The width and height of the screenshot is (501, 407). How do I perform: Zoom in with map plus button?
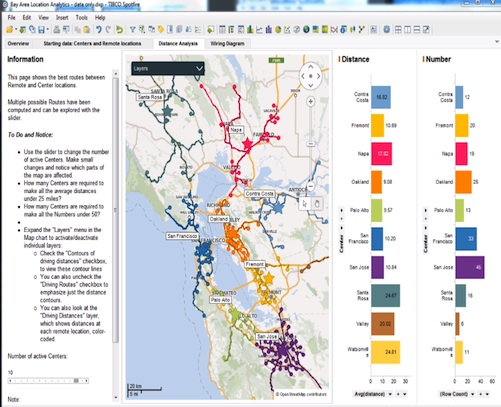click(x=310, y=101)
